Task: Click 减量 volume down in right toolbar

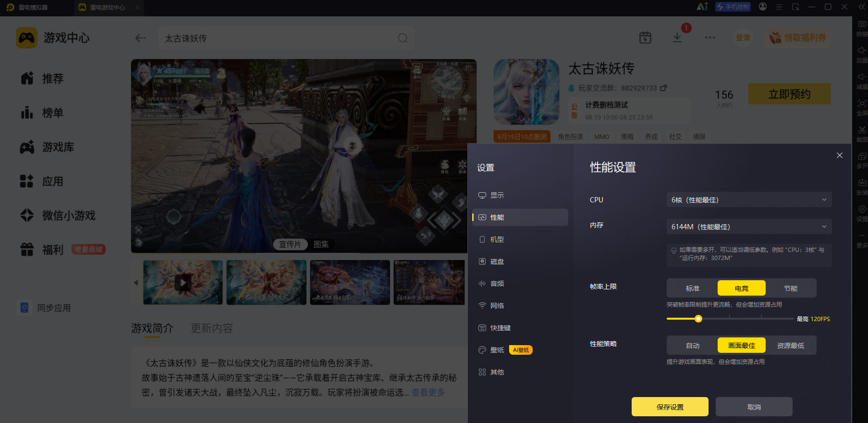Action: coord(862,81)
